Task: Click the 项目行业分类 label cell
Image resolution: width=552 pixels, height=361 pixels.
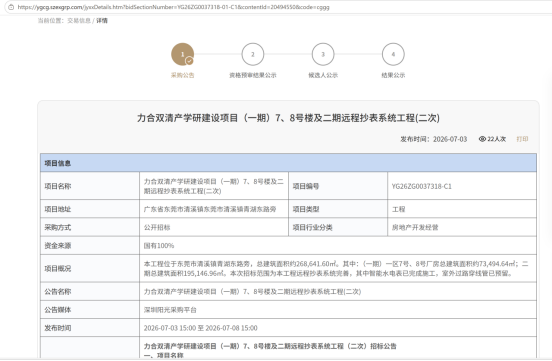Action: [x=338, y=228]
